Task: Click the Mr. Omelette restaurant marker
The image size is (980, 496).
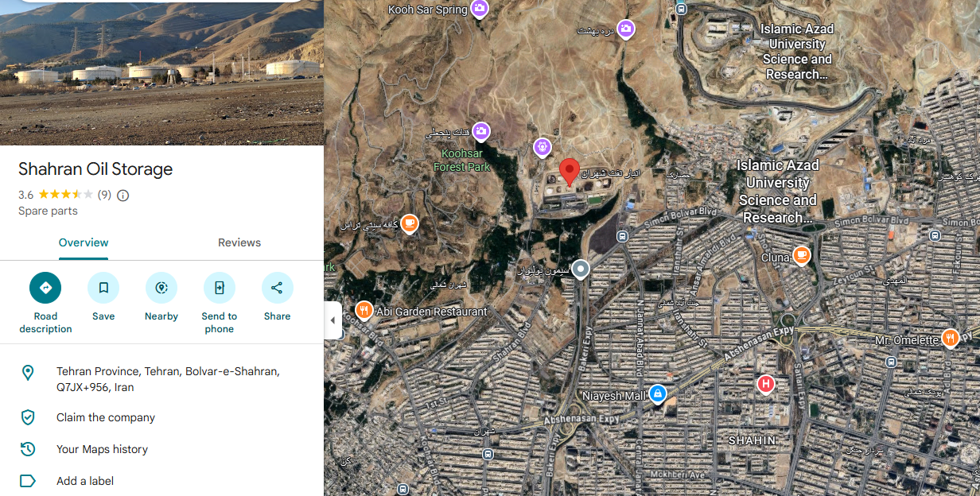Action: (x=950, y=339)
